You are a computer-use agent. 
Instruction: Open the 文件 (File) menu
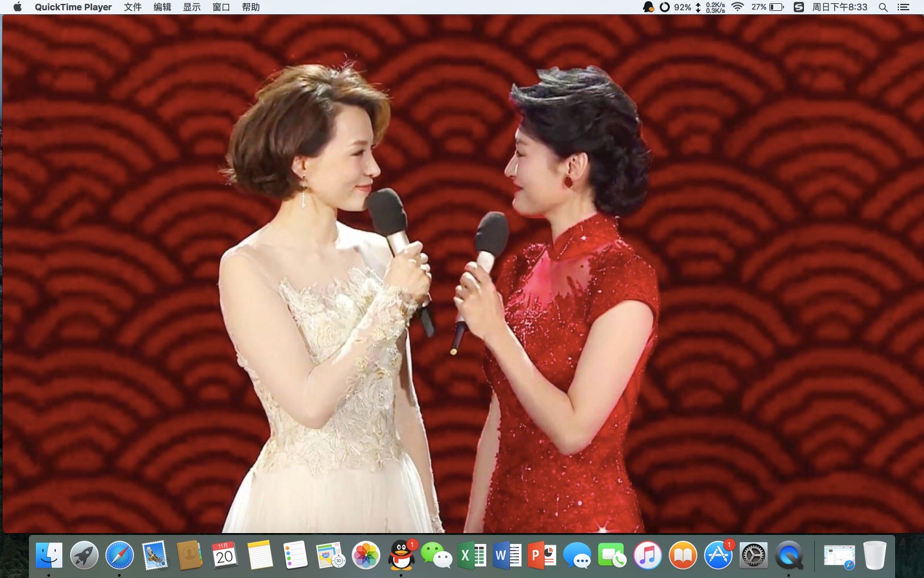tap(133, 7)
